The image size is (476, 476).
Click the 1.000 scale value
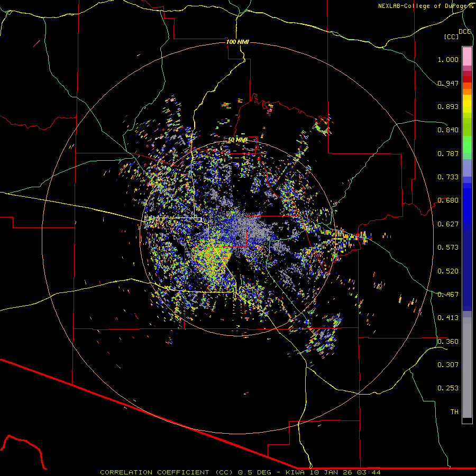pos(448,59)
